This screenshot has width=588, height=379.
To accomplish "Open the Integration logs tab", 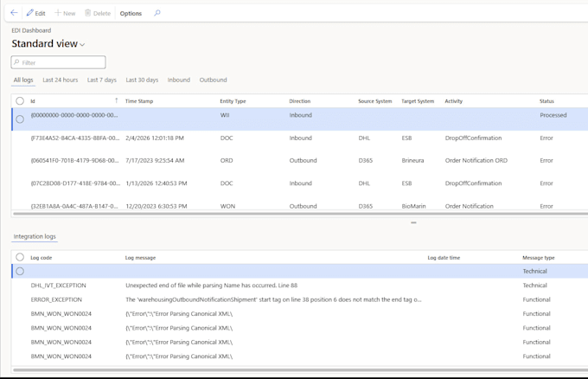I will pyautogui.click(x=35, y=236).
